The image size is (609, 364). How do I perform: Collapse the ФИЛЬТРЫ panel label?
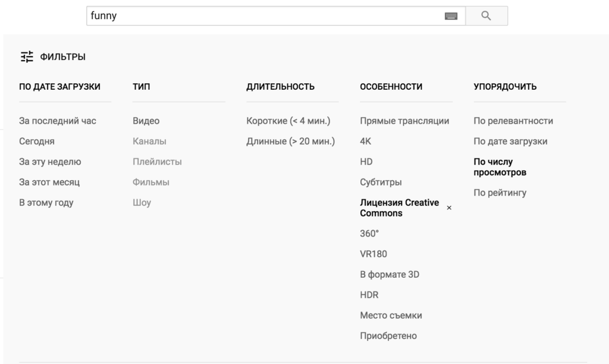pos(63,57)
